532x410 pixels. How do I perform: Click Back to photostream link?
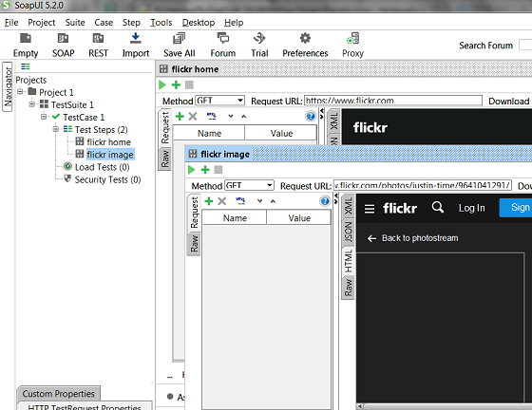(413, 238)
